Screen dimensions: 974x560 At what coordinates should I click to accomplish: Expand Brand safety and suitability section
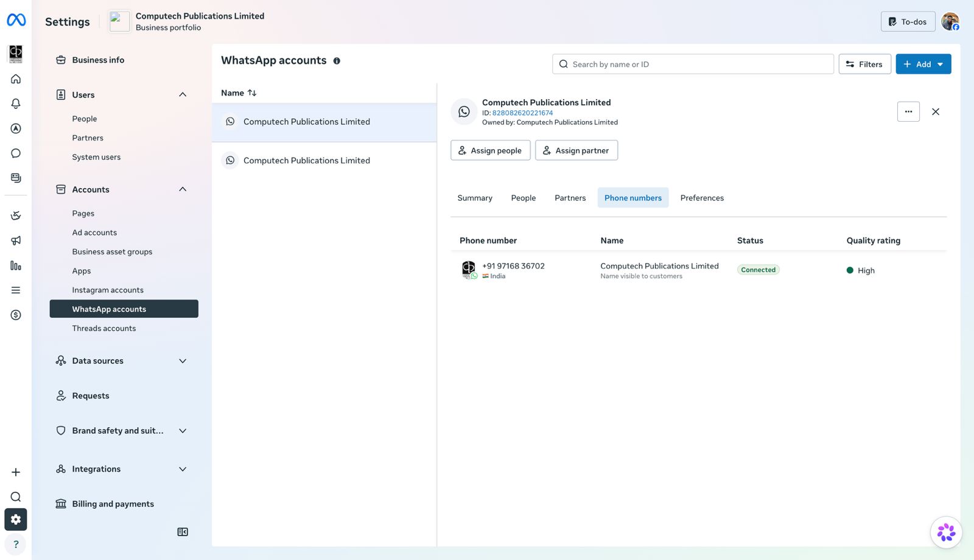[183, 431]
